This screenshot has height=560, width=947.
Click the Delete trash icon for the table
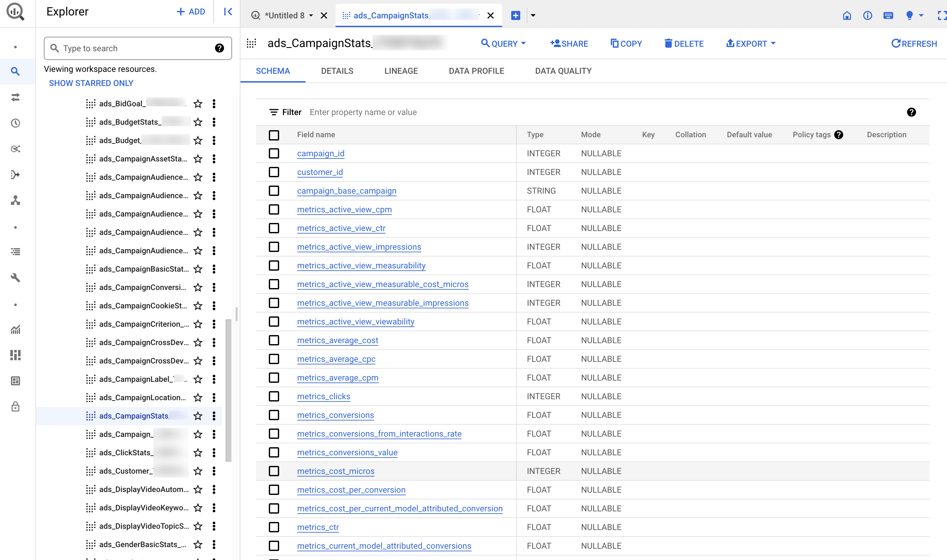[x=684, y=43]
